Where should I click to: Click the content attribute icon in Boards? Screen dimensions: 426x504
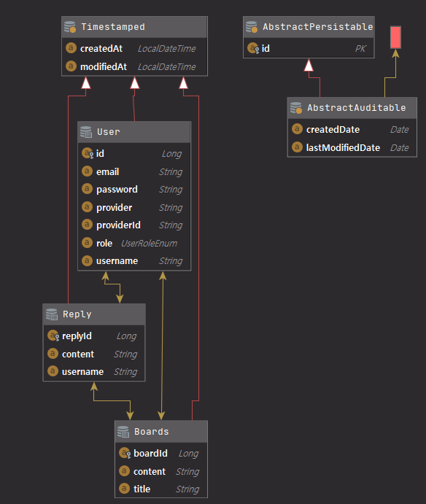[x=124, y=471]
